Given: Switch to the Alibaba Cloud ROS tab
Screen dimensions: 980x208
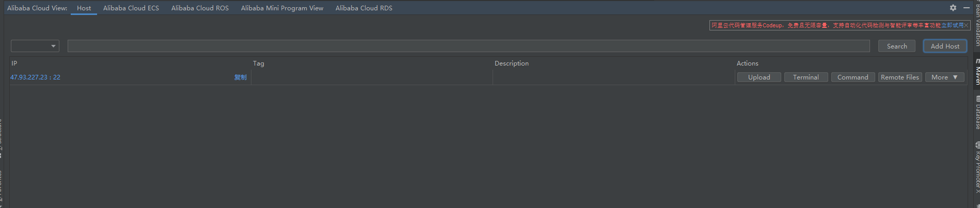Looking at the screenshot, I should tap(200, 8).
